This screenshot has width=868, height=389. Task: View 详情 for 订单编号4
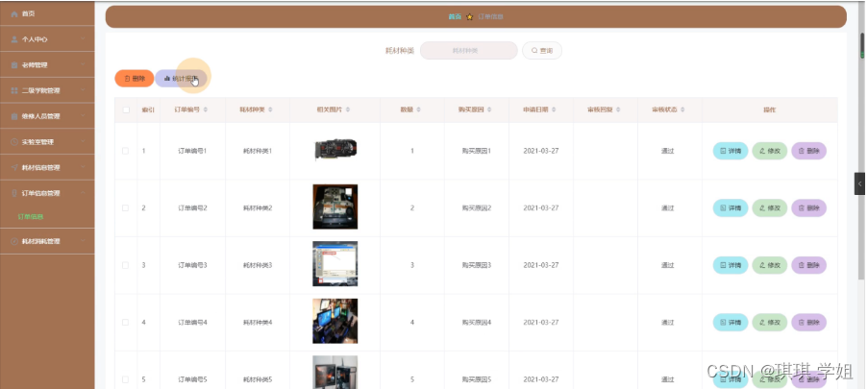click(x=731, y=322)
